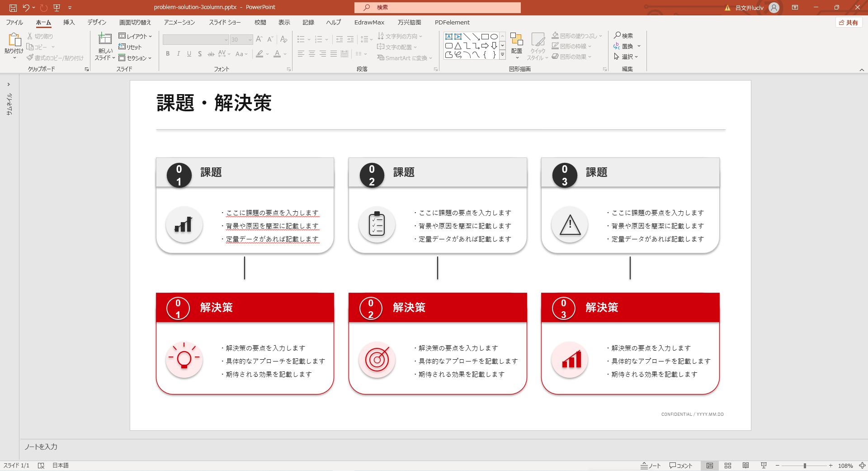Run the accessibility/spell check icon in status bar
This screenshot has height=471, width=868.
point(41,466)
